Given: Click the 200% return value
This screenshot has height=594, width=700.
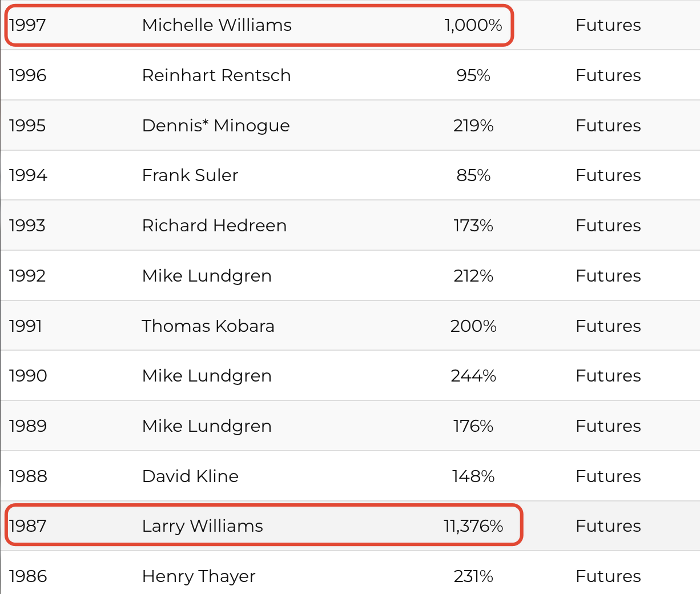Looking at the screenshot, I should point(473,326).
